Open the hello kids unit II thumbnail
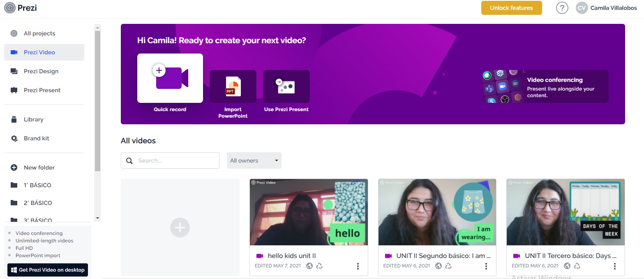644x279 pixels. pyautogui.click(x=309, y=212)
